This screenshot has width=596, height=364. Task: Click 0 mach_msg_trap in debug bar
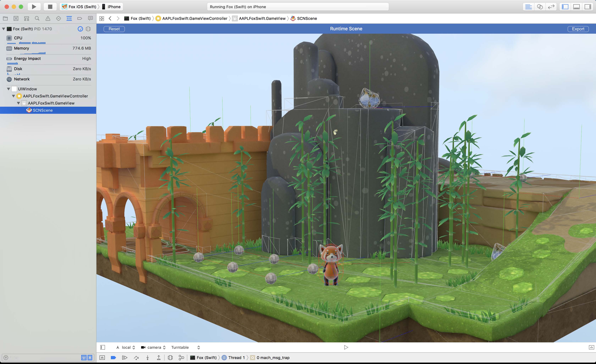(x=270, y=357)
